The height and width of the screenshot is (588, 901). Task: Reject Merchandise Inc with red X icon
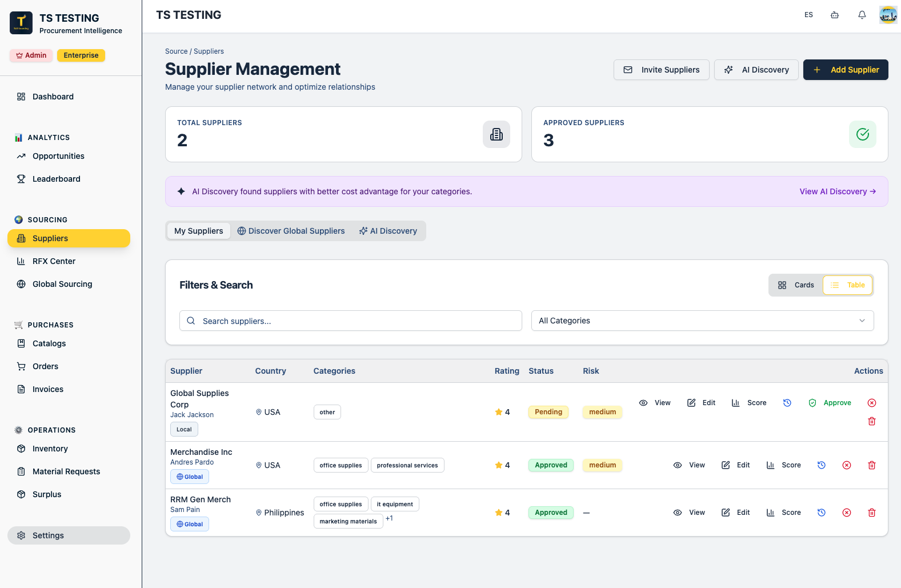847,465
